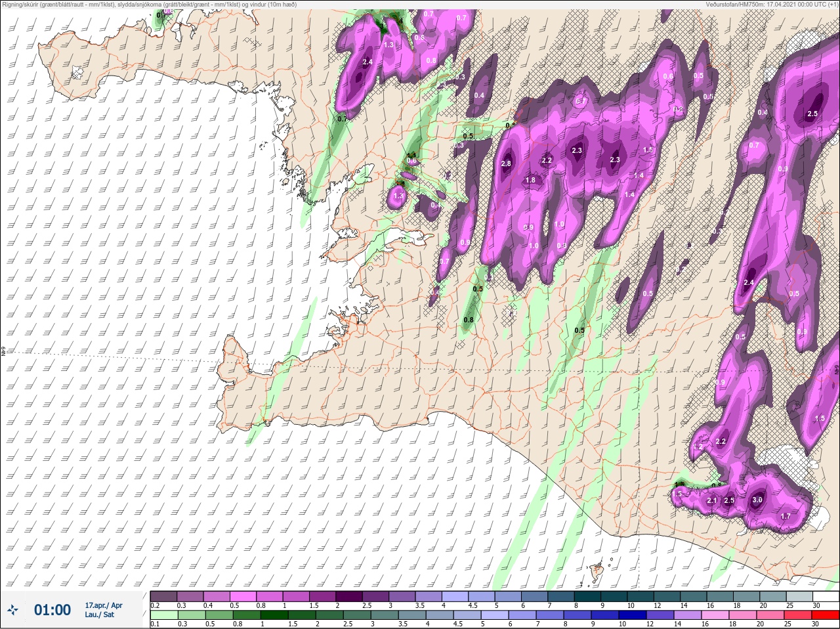Click the Veðurstofan star logo beside the clock

tap(12, 610)
